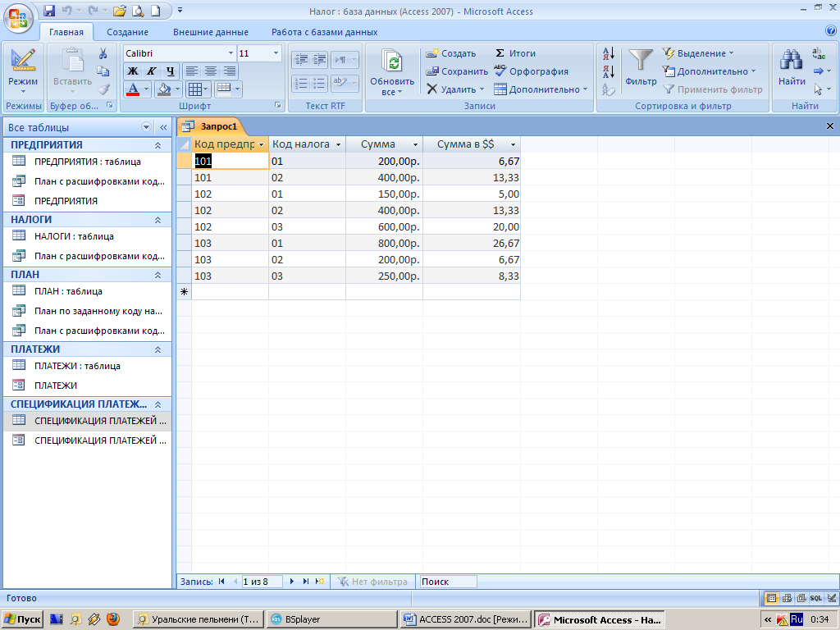The width and height of the screenshot is (840, 630).
Task: Switch to BSplayer taskbar window
Action: click(331, 619)
